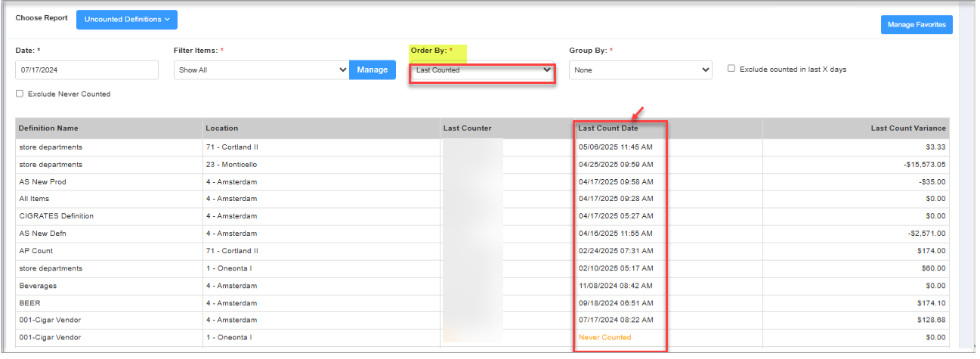Sort by the Definition Name column header
Viewport: 980px width, 359px height.
(48, 128)
